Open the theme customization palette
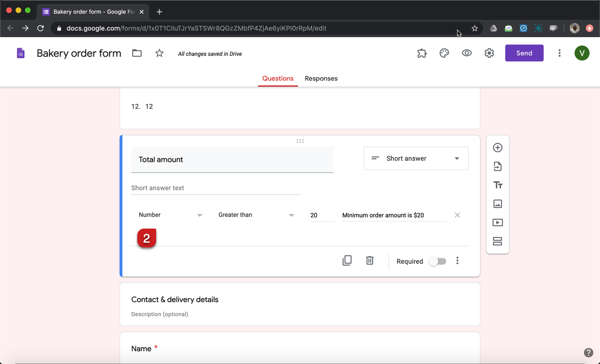This screenshot has width=600, height=364. point(444,53)
